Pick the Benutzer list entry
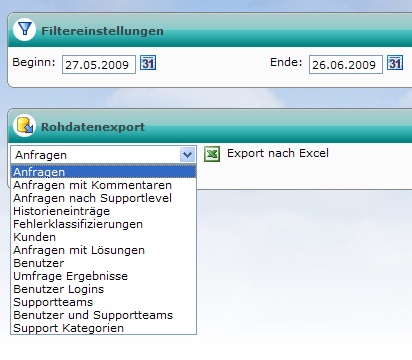412x360 pixels. 103,263
